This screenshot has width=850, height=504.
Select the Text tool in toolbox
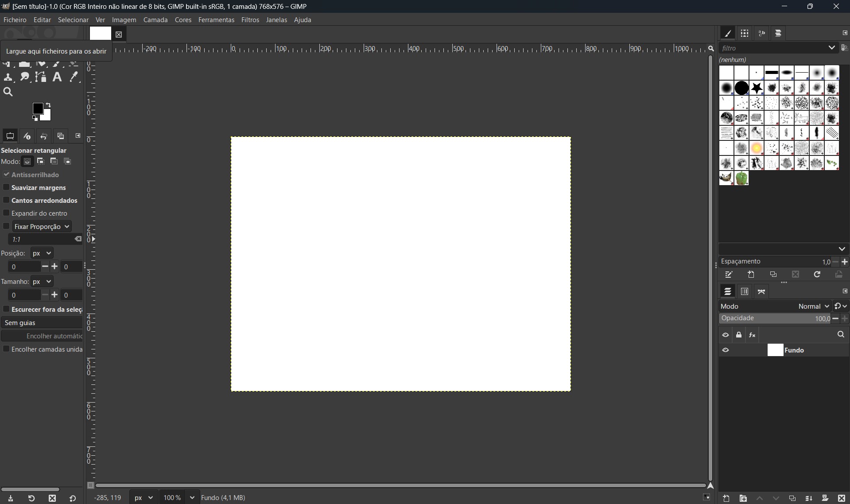[57, 78]
